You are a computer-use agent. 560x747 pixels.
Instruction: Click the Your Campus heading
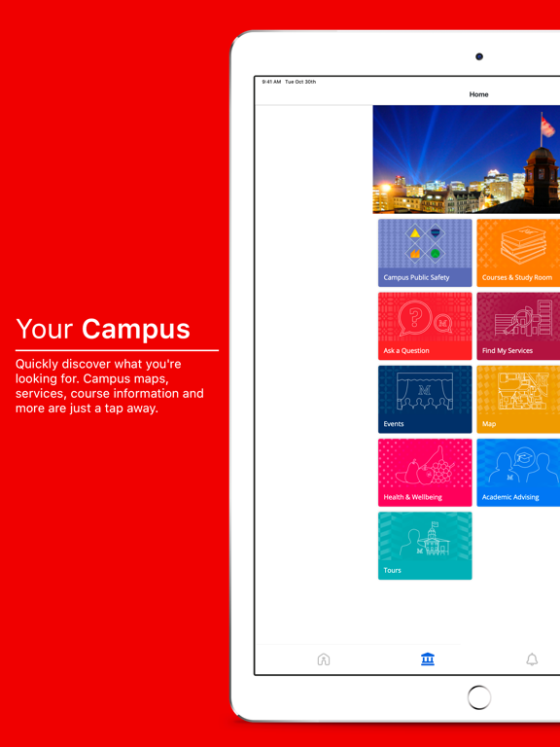point(103,329)
